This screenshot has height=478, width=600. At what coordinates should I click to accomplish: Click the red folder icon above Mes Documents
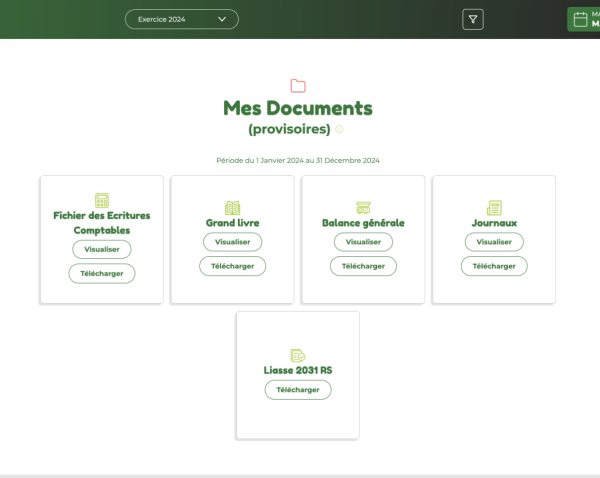[298, 86]
